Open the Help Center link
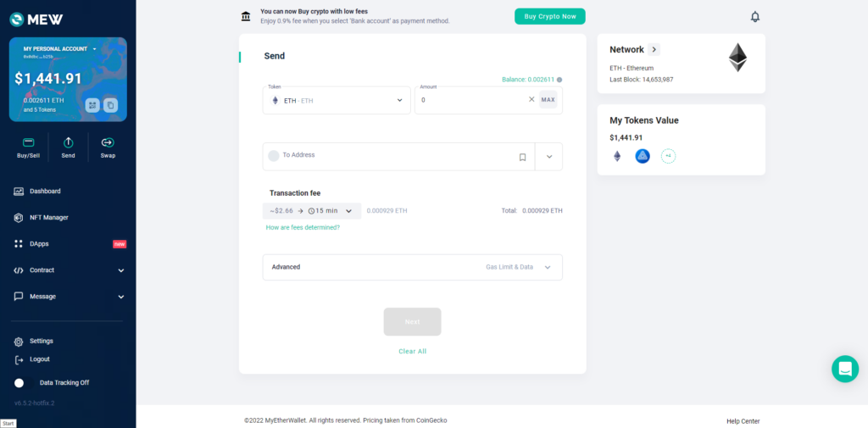This screenshot has width=868, height=428. click(x=743, y=421)
